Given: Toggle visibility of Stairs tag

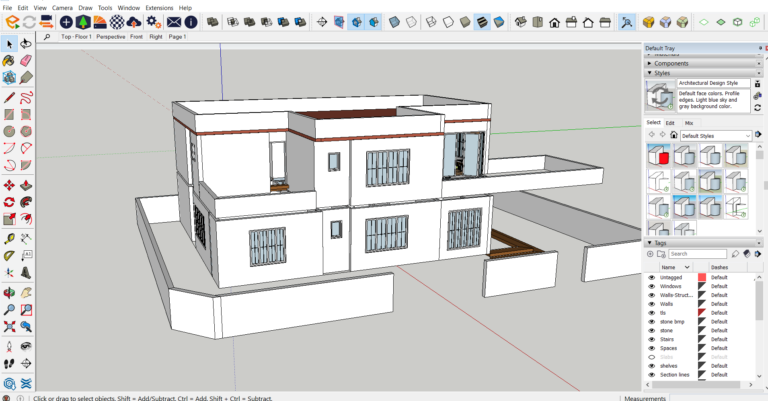Looking at the screenshot, I should click(652, 339).
